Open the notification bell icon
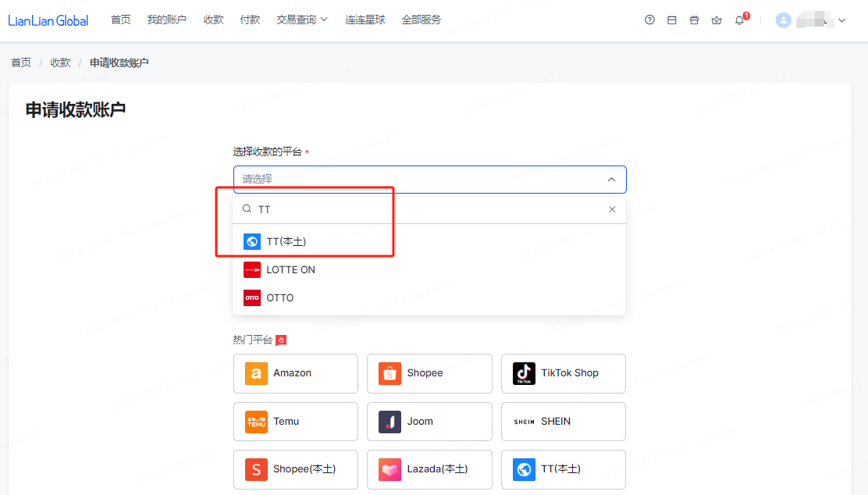Viewport: 868px width, 495px height. pyautogui.click(x=739, y=20)
